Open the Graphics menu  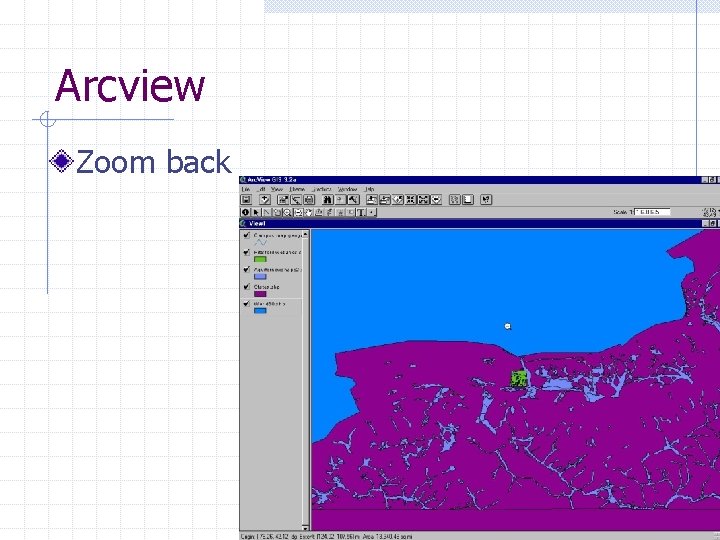coord(321,189)
